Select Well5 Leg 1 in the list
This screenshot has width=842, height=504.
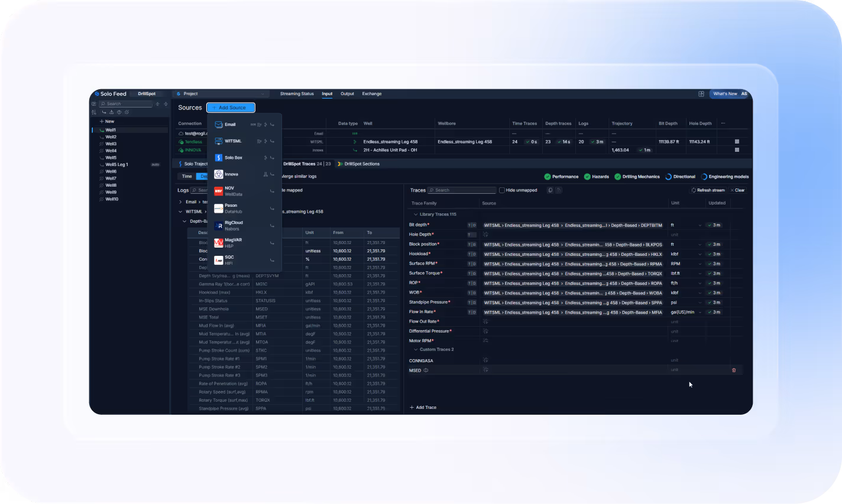pyautogui.click(x=130, y=165)
